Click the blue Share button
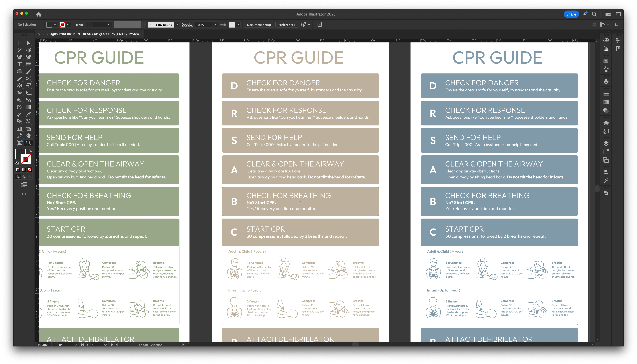Screen dimensions: 637x364 coord(571,14)
